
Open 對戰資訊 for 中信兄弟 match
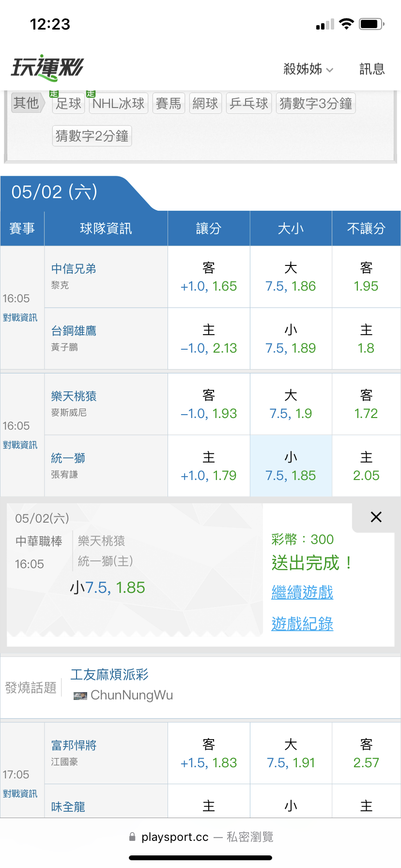point(20,317)
